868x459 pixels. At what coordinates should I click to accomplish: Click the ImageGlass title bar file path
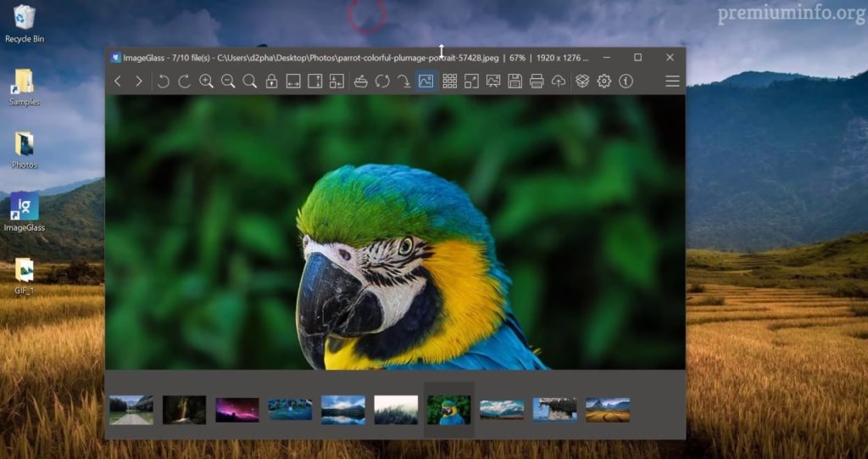[358, 58]
